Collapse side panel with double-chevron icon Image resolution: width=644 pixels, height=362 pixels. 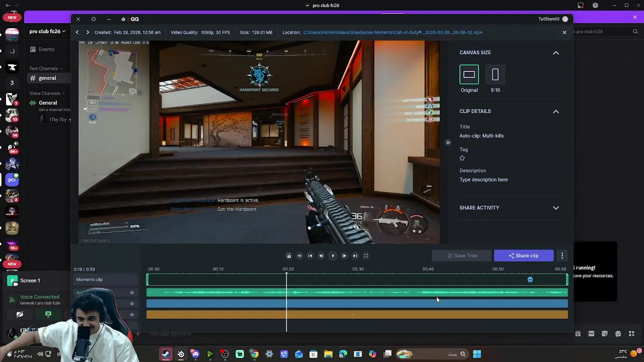tap(448, 142)
